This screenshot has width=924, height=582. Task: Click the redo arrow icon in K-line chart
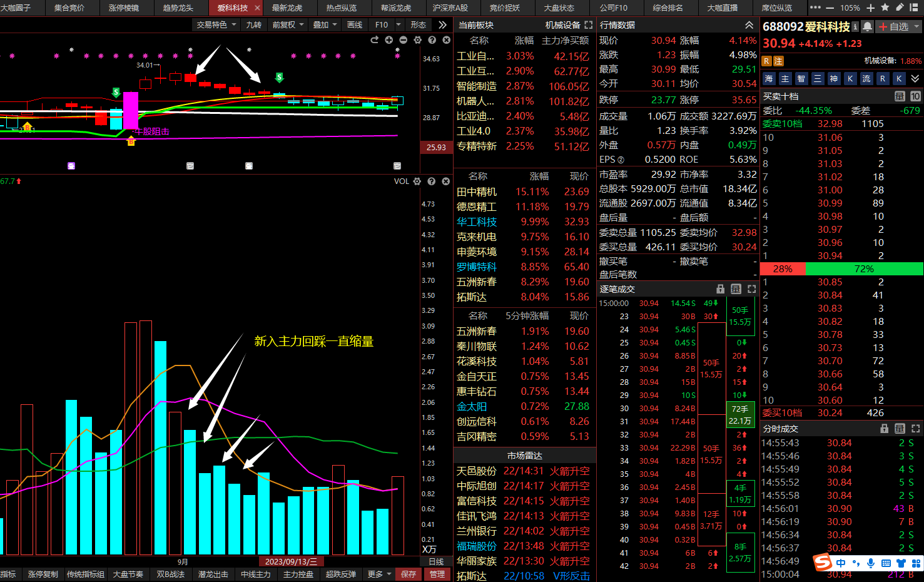[x=374, y=40]
